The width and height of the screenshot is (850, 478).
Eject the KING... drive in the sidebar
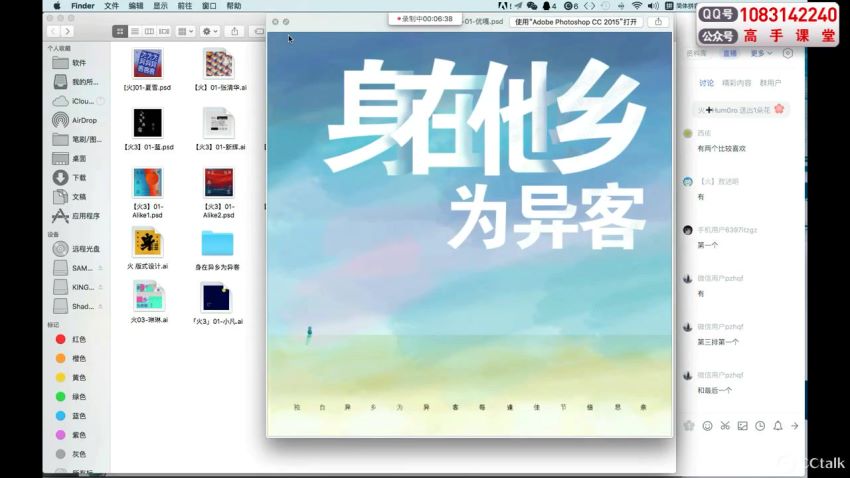coord(100,287)
